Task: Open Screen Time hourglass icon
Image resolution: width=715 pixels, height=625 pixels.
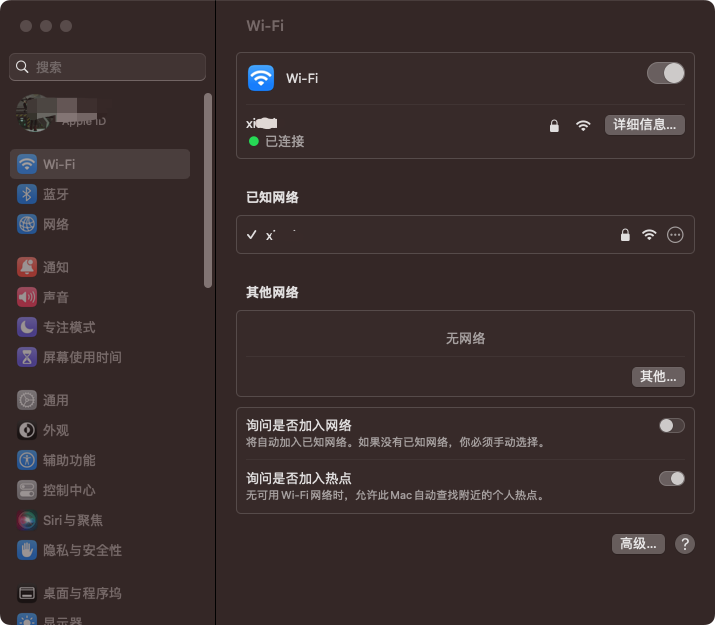Action: (27, 357)
